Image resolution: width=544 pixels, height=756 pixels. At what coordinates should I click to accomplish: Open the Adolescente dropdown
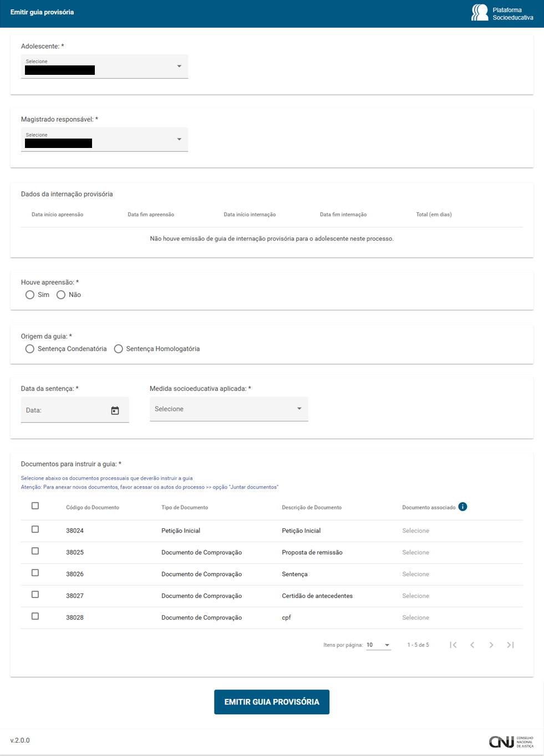point(104,67)
